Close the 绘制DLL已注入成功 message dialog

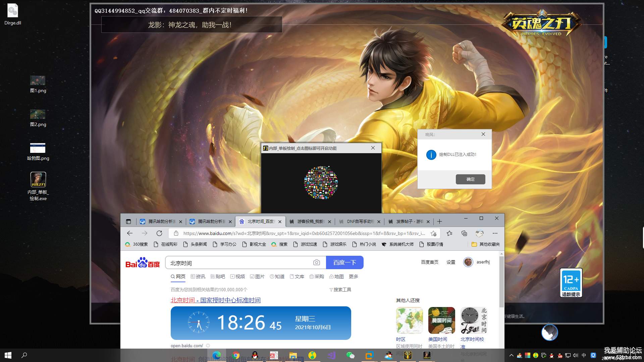pyautogui.click(x=483, y=134)
